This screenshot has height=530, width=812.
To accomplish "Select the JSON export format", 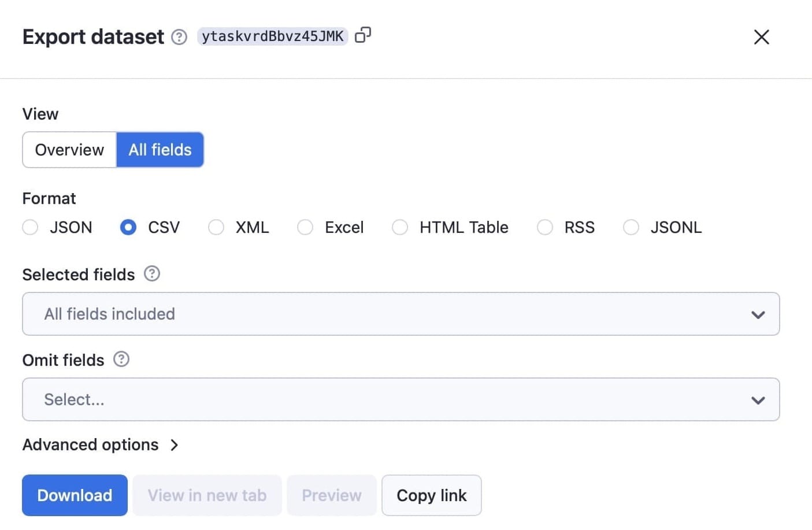I will [30, 227].
